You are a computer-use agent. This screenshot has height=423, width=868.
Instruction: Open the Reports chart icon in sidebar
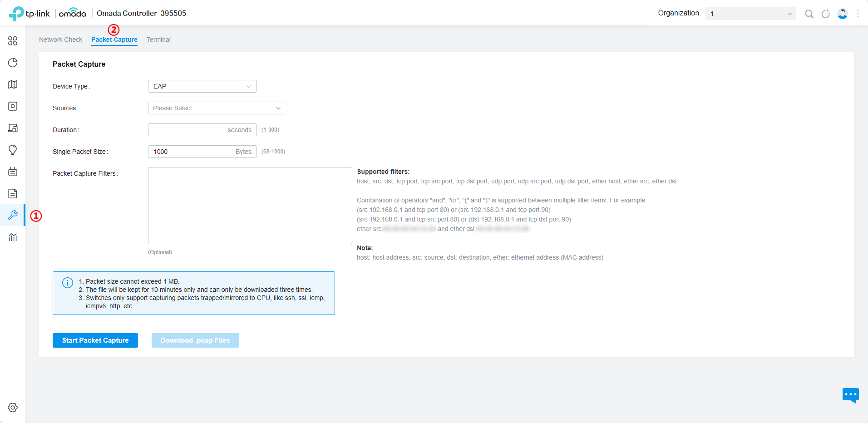(13, 237)
